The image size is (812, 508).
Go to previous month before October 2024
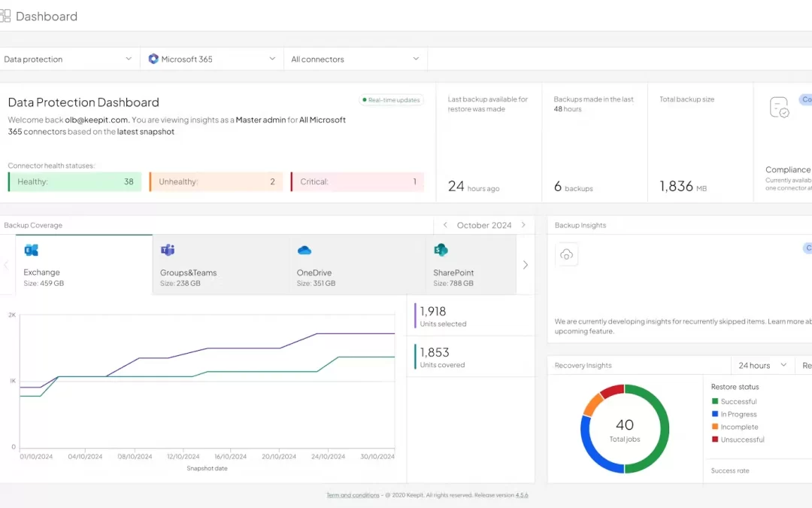click(445, 225)
